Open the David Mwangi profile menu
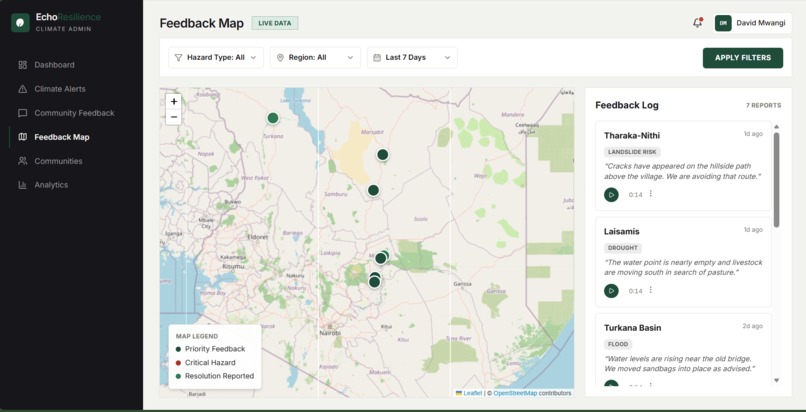Screen dimensions: 806x412 pos(752,23)
